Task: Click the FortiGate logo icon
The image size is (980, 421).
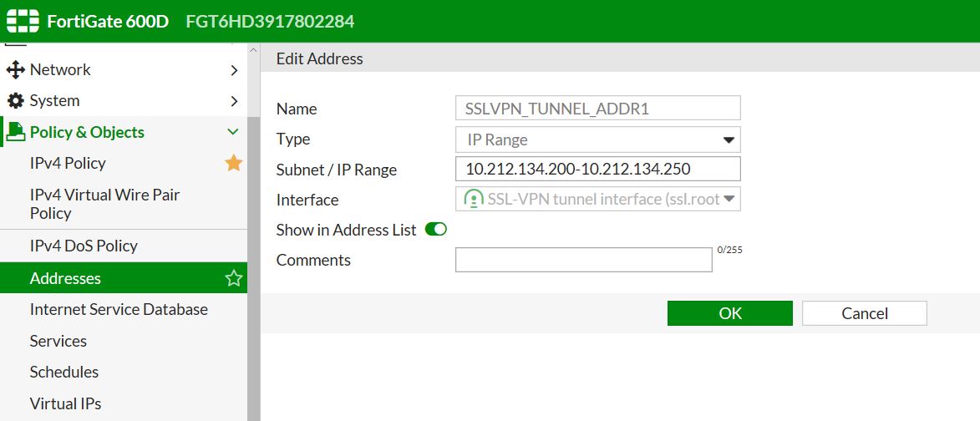Action: click(x=23, y=21)
